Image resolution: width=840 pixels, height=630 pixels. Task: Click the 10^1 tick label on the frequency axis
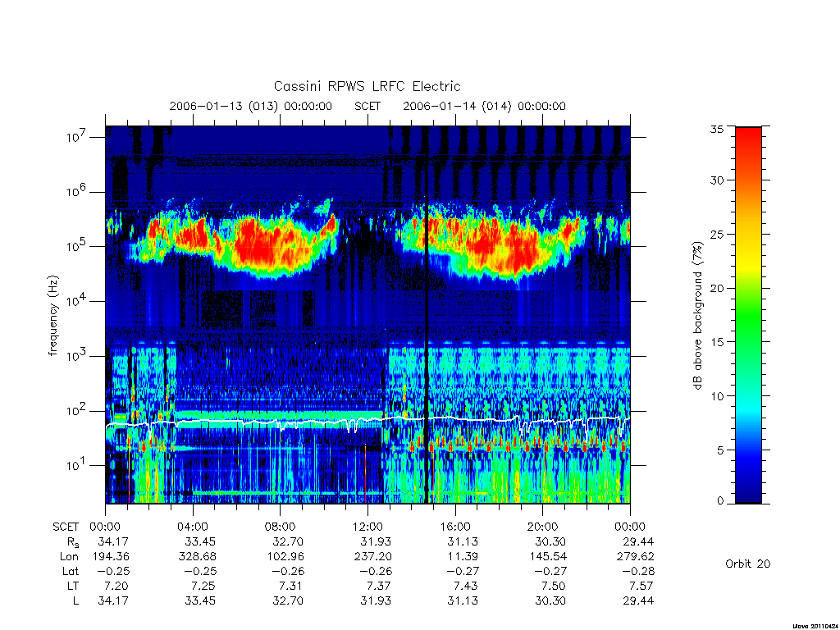[x=76, y=466]
